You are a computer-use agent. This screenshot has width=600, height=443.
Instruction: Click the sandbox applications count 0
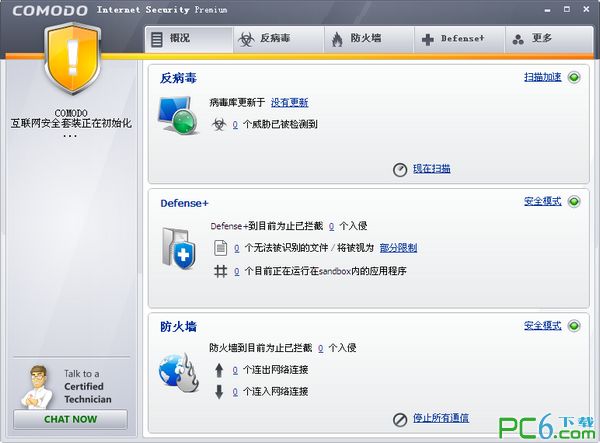click(236, 272)
